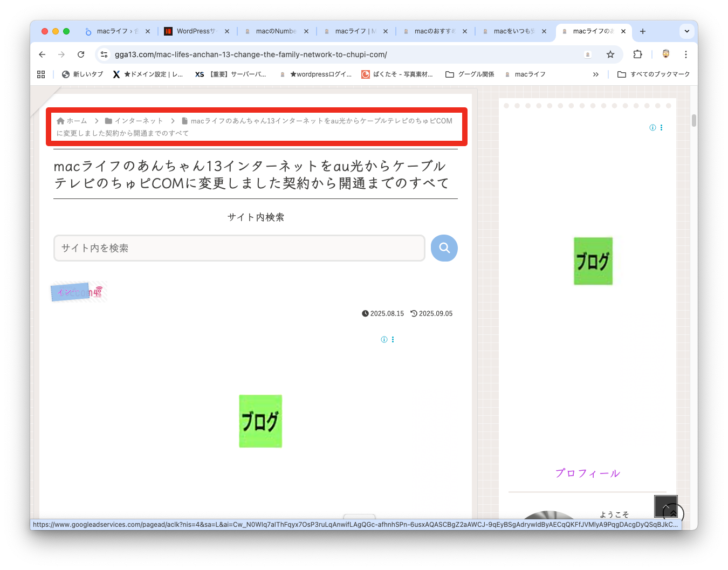728x570 pixels.
Task: Switch to the macのおすすめ tab
Action: [434, 31]
